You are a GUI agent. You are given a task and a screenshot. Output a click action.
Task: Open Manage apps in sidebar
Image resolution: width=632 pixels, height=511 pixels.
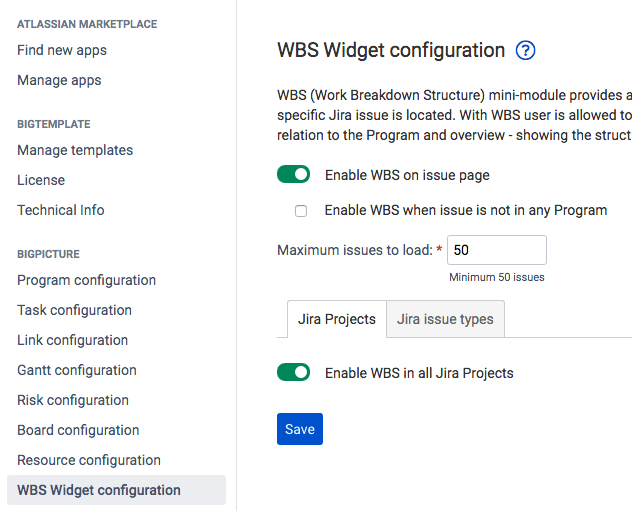(59, 80)
